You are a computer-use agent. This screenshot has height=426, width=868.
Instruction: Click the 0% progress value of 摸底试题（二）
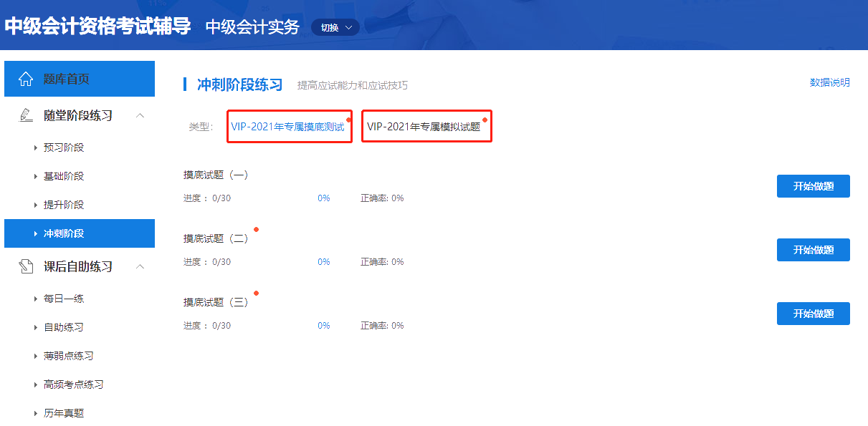[x=323, y=261]
